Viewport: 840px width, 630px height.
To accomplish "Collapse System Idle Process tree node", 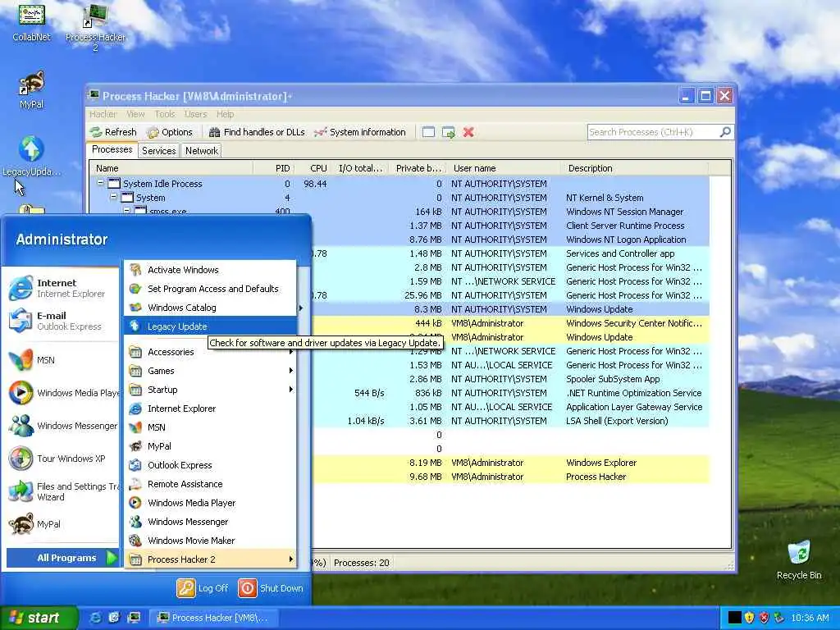I will pyautogui.click(x=100, y=183).
